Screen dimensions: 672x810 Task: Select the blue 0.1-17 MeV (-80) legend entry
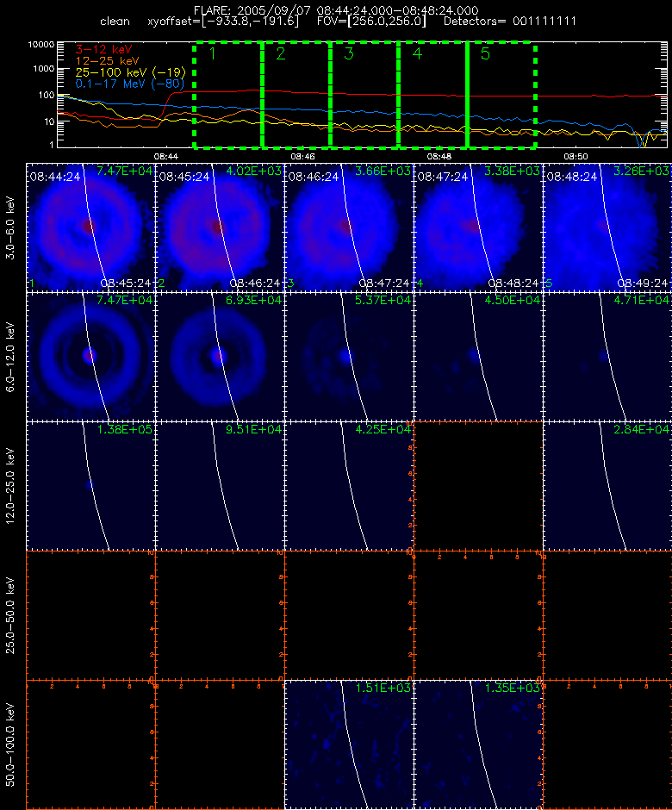tap(129, 84)
